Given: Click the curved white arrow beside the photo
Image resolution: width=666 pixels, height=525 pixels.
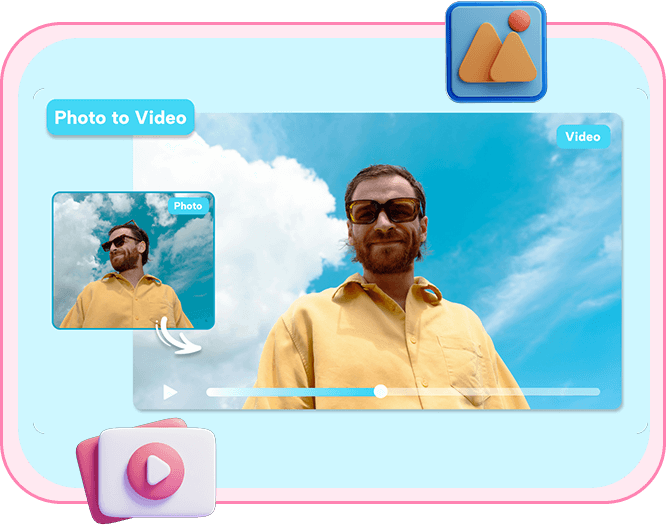Looking at the screenshot, I should [x=180, y=337].
